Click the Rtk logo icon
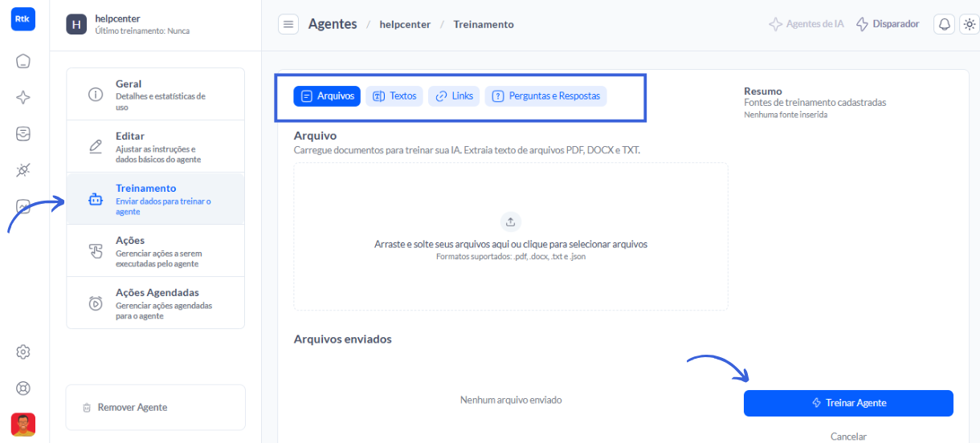Image resolution: width=980 pixels, height=443 pixels. pos(23,19)
